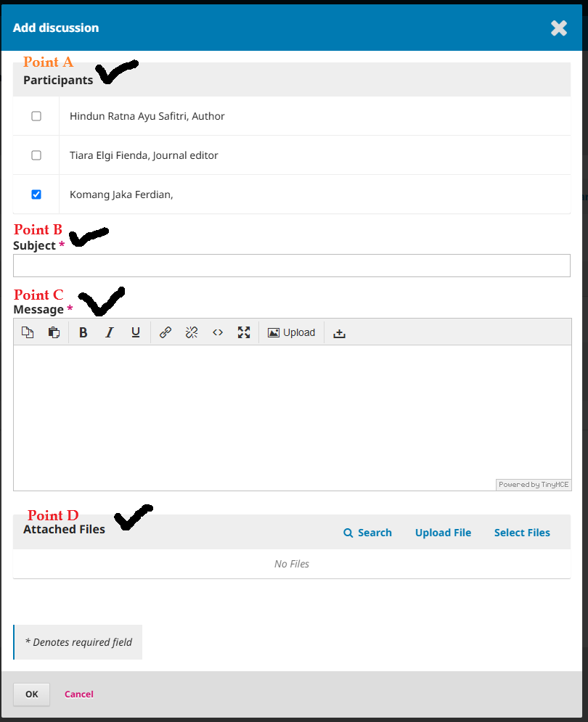Switch editor to fullscreen mode
Screen dimensions: 588x722
(244, 332)
